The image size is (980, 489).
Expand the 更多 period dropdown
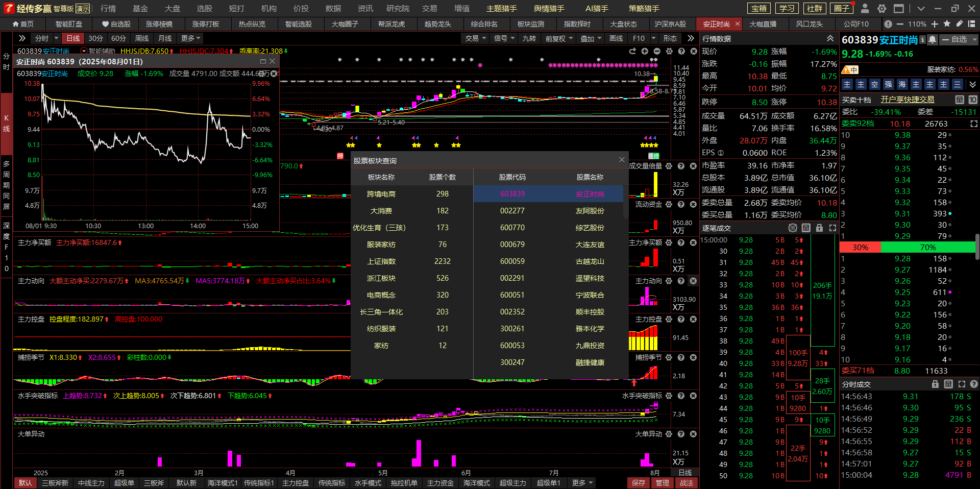(x=191, y=38)
